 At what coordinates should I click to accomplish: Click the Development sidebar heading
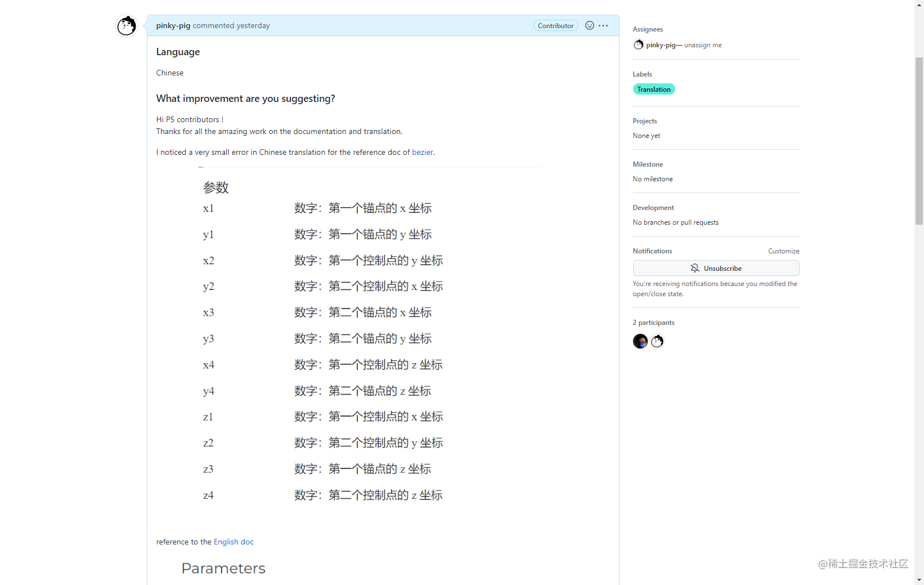tap(653, 208)
